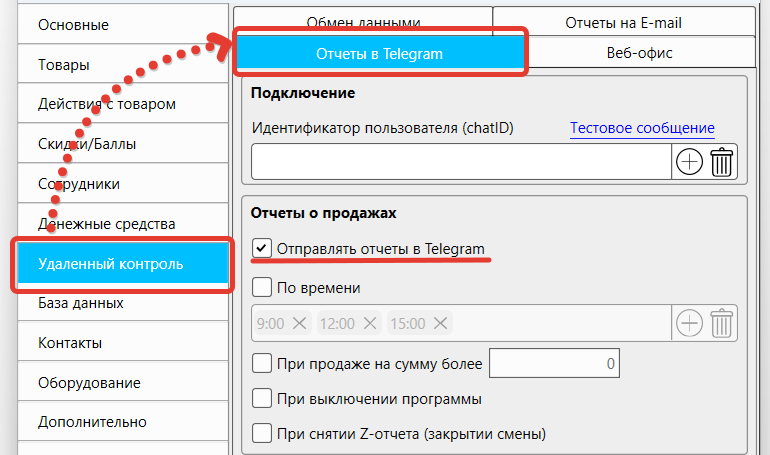This screenshot has height=455, width=770.
Task: Check 'При продаже на сумму более'
Action: point(262,364)
